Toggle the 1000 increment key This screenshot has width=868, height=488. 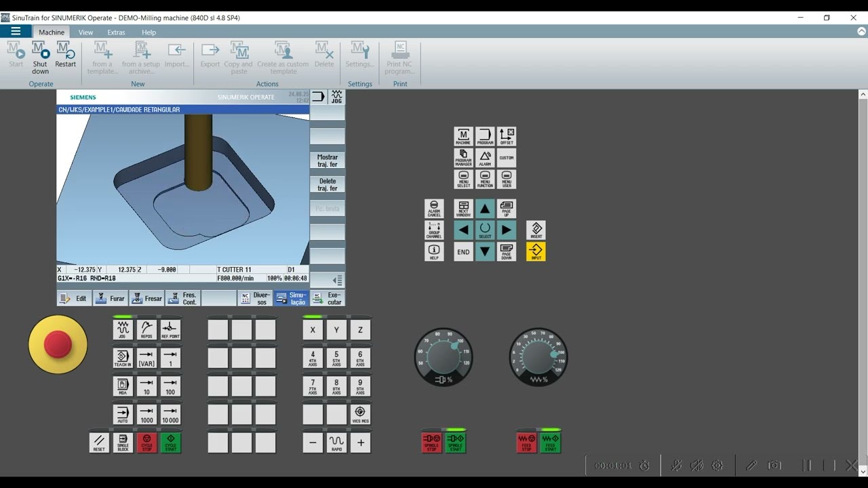pyautogui.click(x=146, y=415)
